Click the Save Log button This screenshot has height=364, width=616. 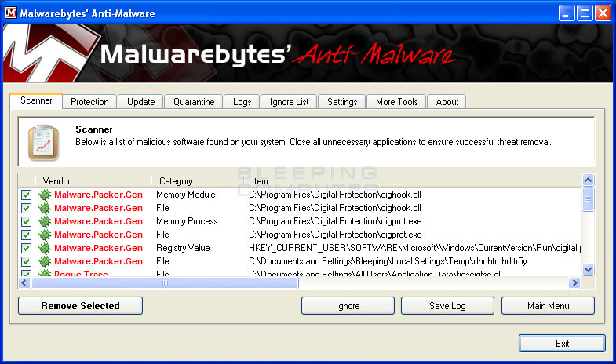point(447,305)
